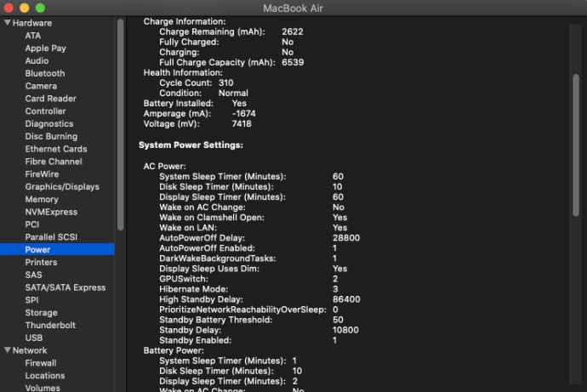Choose Parallel SCSI in the sidebar

coord(51,237)
